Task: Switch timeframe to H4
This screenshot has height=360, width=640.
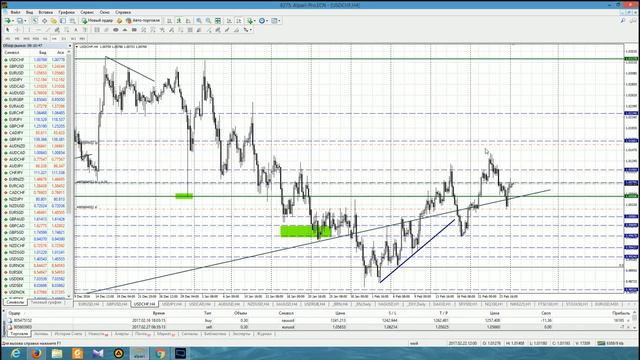Action: (54, 39)
